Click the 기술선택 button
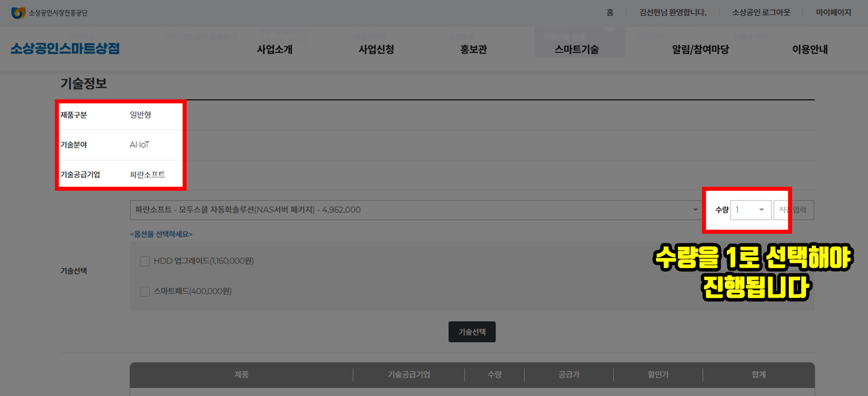868x396 pixels. pos(472,332)
